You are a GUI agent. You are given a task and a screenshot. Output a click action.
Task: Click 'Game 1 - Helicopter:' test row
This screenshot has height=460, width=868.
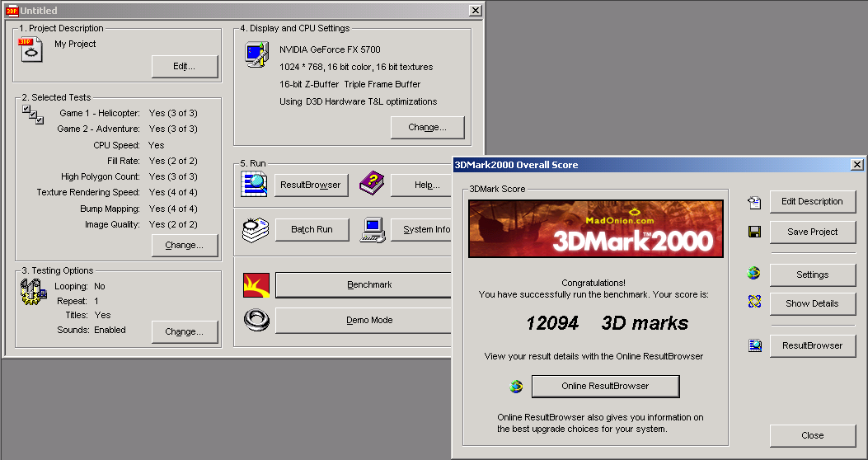(x=129, y=113)
